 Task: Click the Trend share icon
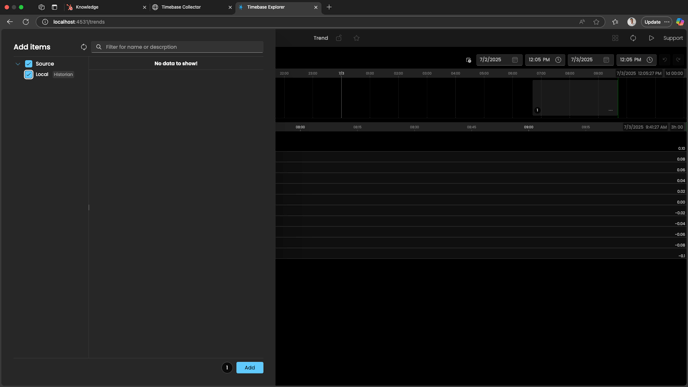click(339, 38)
